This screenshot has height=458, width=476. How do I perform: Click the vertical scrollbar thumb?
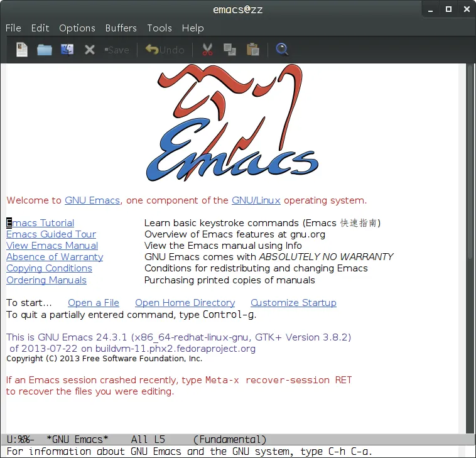click(470, 163)
